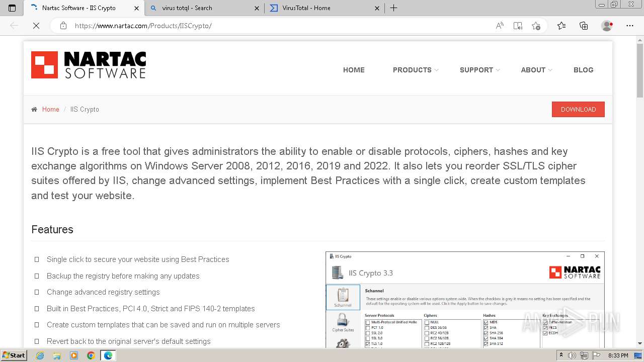The image size is (644, 362).
Task: Click the Home breadcrumb link
Action: coord(50,109)
